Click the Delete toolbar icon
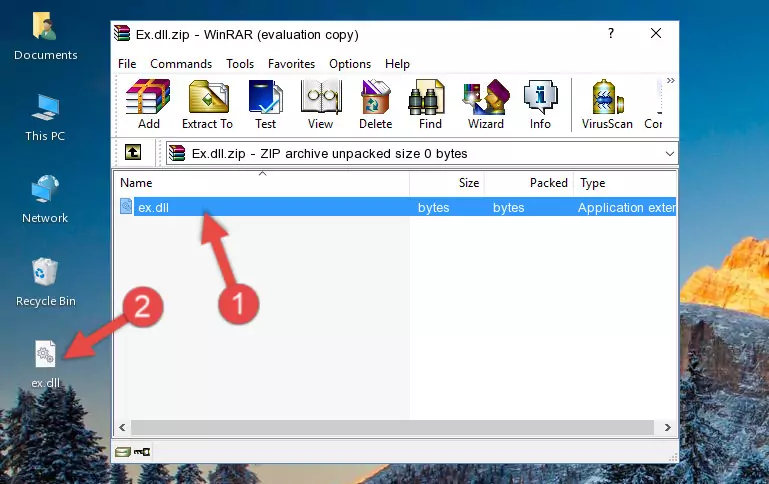The height and width of the screenshot is (484, 769). (x=375, y=104)
